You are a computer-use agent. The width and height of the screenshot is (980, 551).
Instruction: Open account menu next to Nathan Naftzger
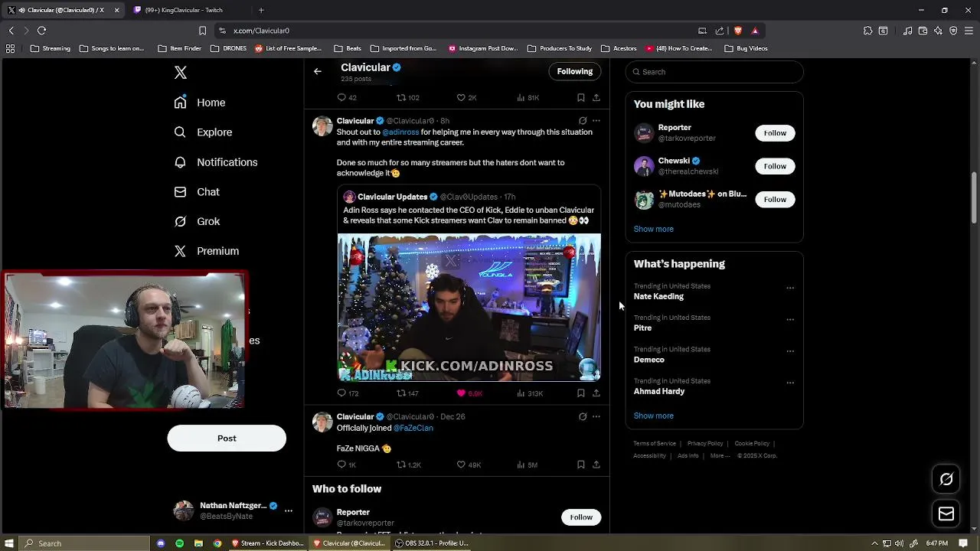[288, 510]
